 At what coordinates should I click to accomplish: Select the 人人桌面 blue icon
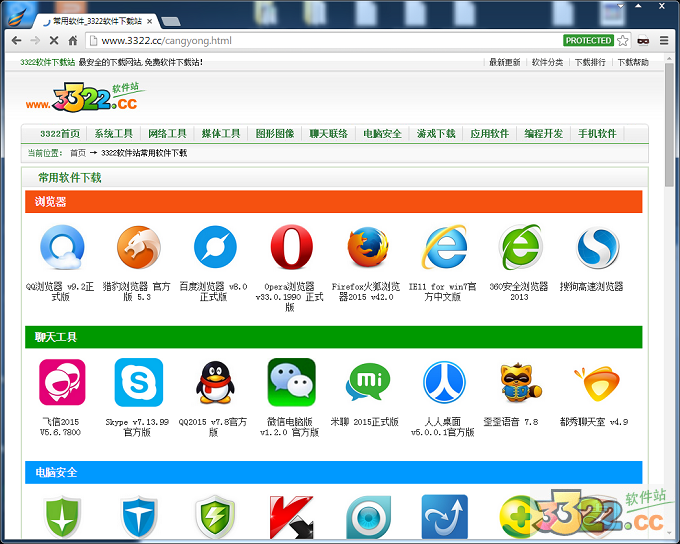point(445,382)
